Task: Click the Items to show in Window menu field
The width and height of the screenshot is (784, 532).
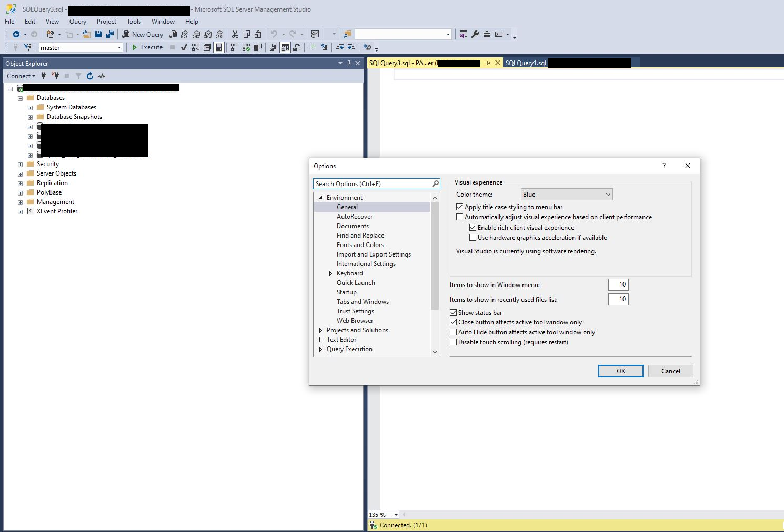Action: point(618,284)
